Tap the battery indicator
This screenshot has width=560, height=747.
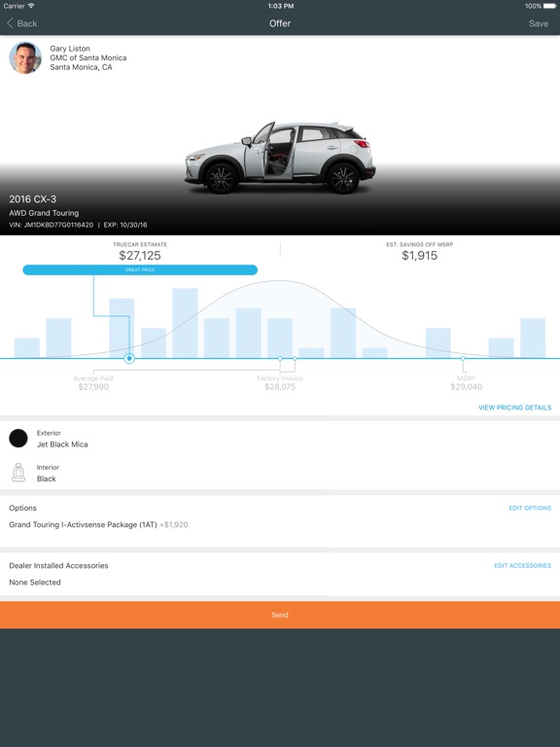pyautogui.click(x=550, y=6)
